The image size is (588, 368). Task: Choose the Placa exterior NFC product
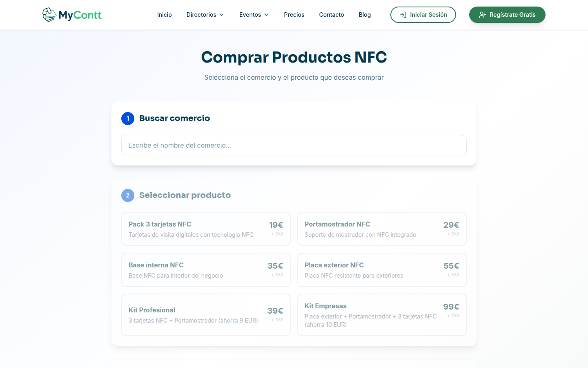pos(382,270)
